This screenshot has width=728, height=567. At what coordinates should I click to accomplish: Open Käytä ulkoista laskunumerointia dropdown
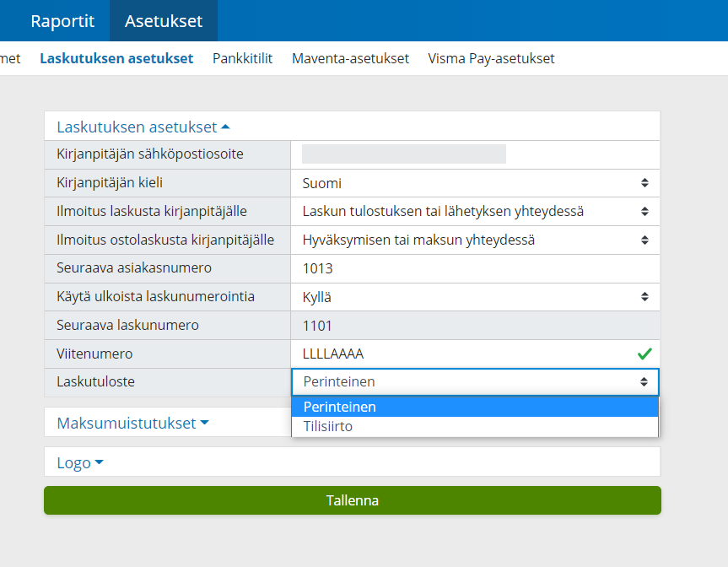click(x=475, y=297)
